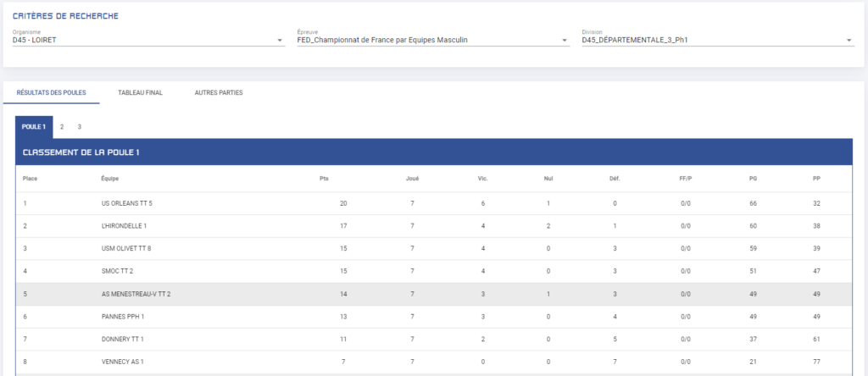
Task: Click VENNECY AS 1 PG value 21
Action: click(753, 362)
